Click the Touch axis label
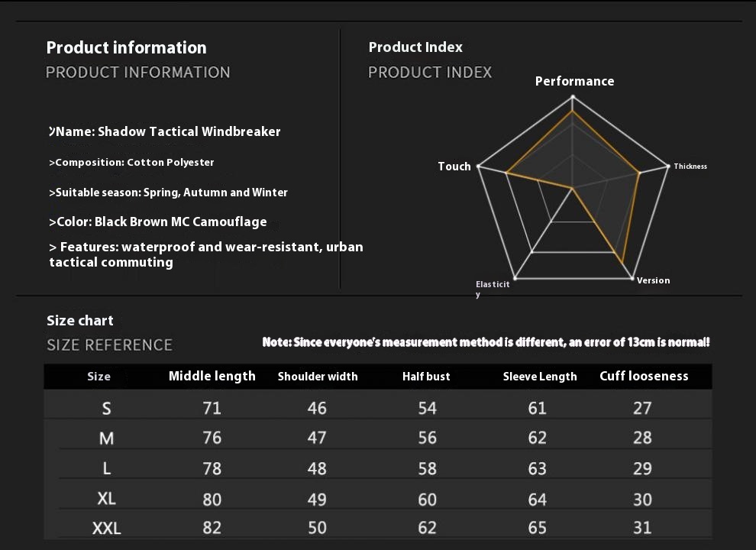The width and height of the screenshot is (756, 550). [x=454, y=167]
